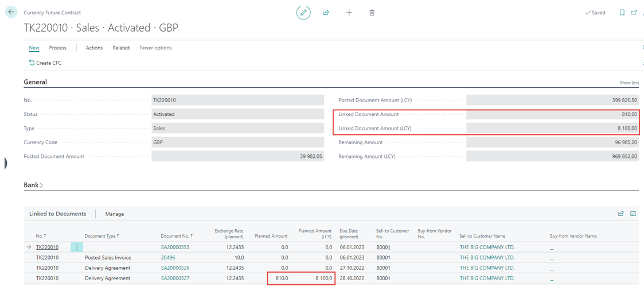This screenshot has width=644, height=294.
Task: Click the trash delete icon
Action: 372,13
